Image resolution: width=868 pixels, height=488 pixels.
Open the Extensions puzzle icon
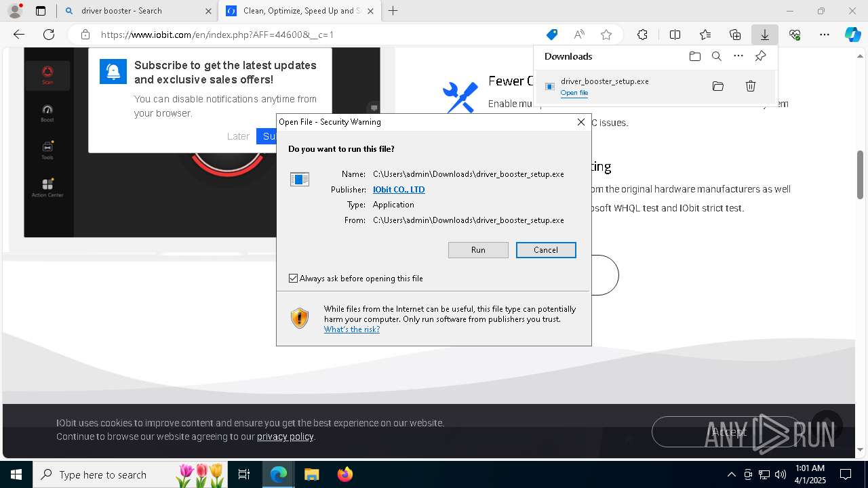click(x=642, y=35)
